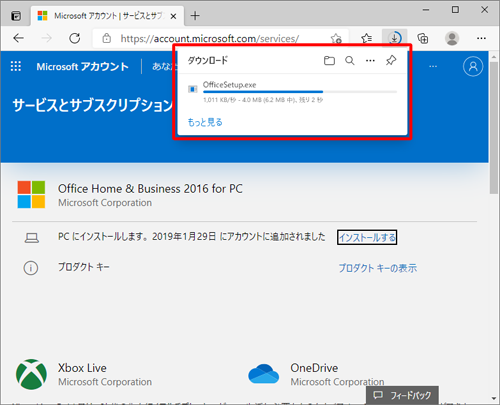Viewport: 500px width, 405px height.
Task: View site info via the lock icon
Action: [106, 38]
